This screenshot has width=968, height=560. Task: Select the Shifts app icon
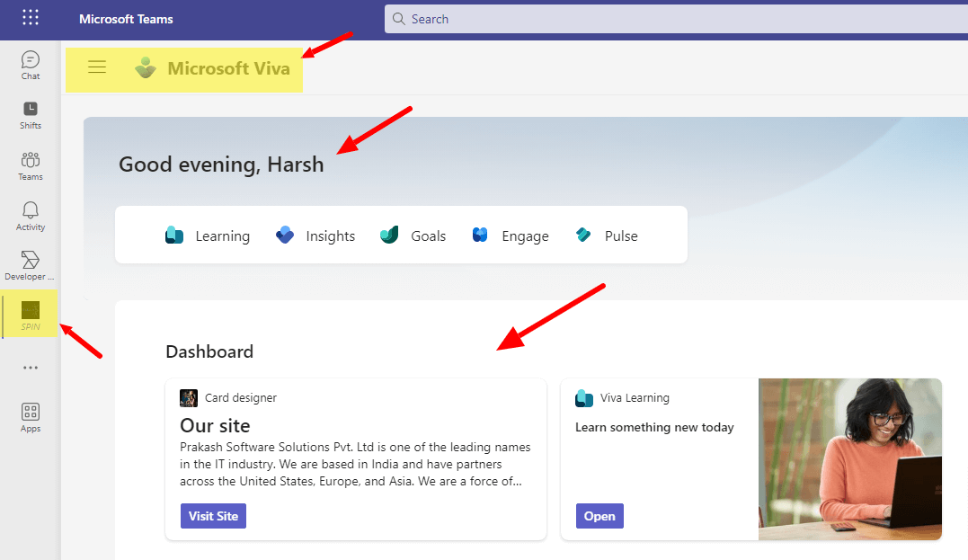[30, 113]
